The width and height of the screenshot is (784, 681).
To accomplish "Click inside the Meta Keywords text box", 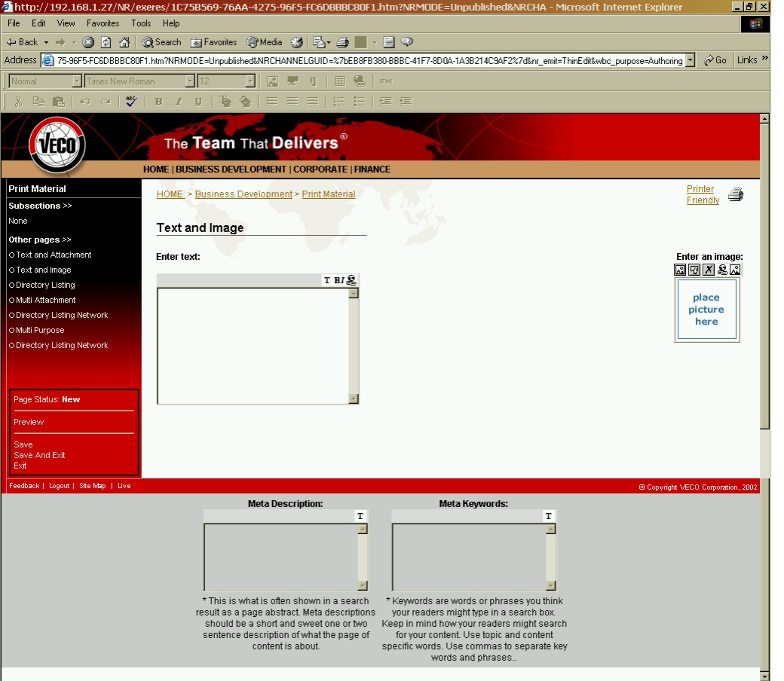I will tap(467, 557).
